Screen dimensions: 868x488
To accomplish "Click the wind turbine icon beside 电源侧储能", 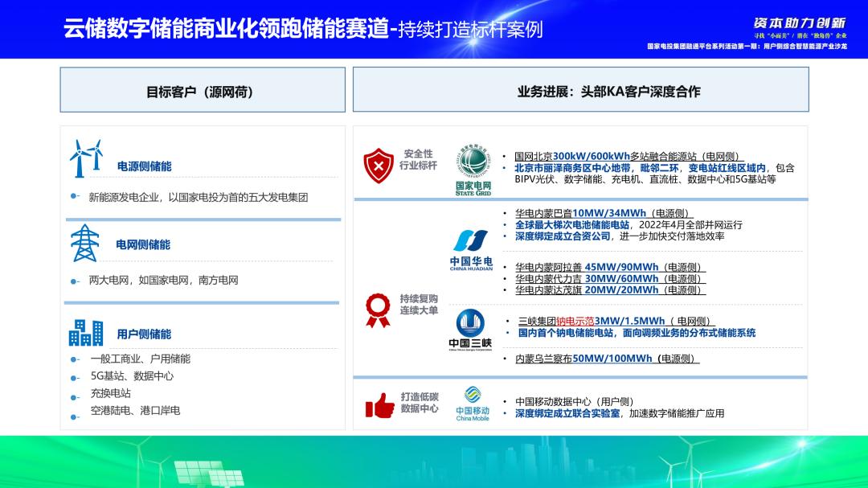I will (86, 158).
